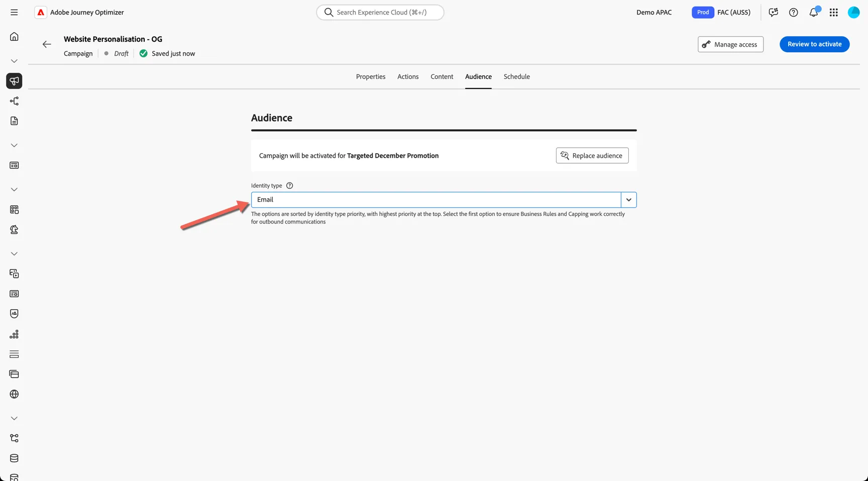Show Identity type help tooltip
868x481 pixels.
(x=289, y=185)
